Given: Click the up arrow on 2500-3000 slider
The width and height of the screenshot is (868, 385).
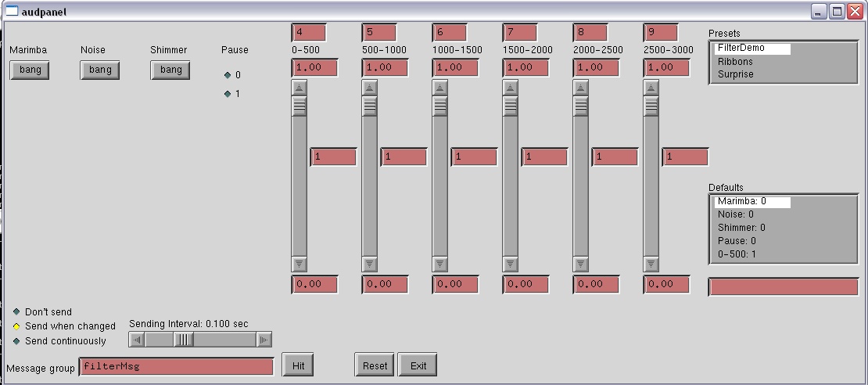Looking at the screenshot, I should point(651,88).
